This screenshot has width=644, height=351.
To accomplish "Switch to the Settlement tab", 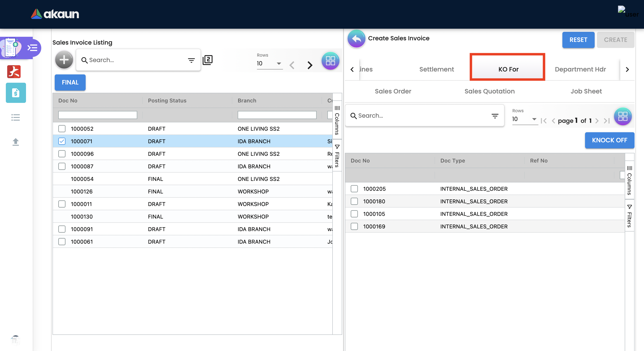I will 436,69.
